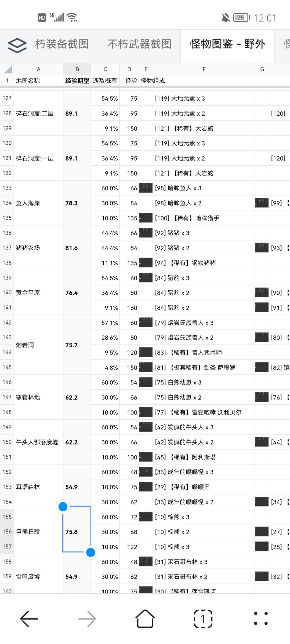Tap the browser forward arrow
The image size is (290, 644).
[87, 619]
